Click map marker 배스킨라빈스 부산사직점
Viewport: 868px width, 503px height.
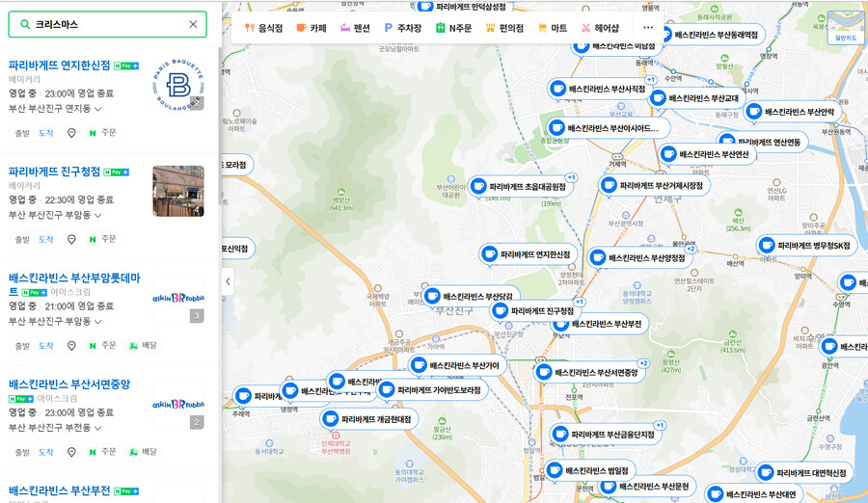600,89
